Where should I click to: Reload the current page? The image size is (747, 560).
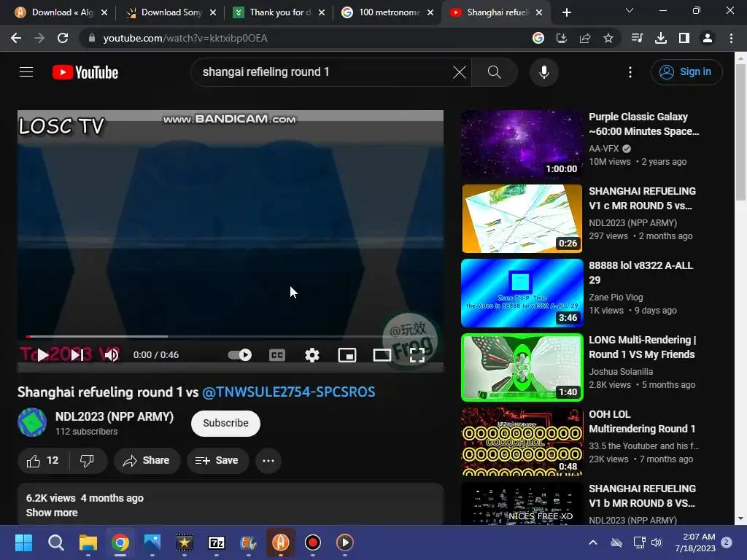[63, 38]
